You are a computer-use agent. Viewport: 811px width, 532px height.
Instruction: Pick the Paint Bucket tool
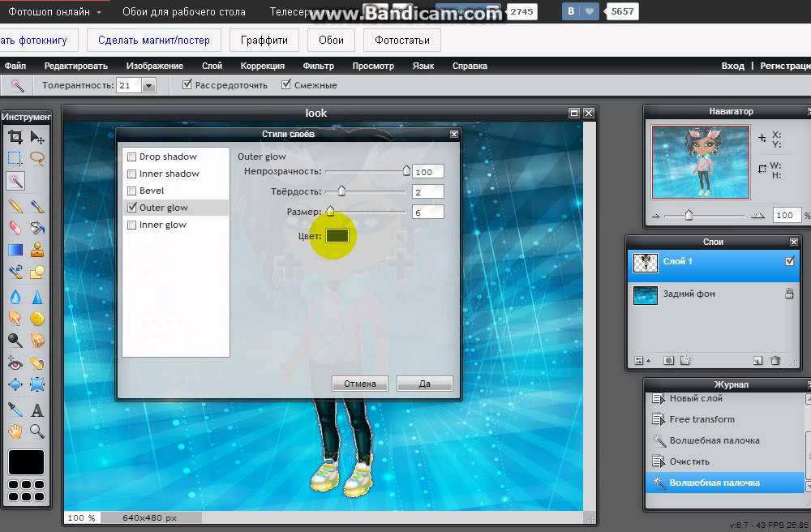coord(37,228)
